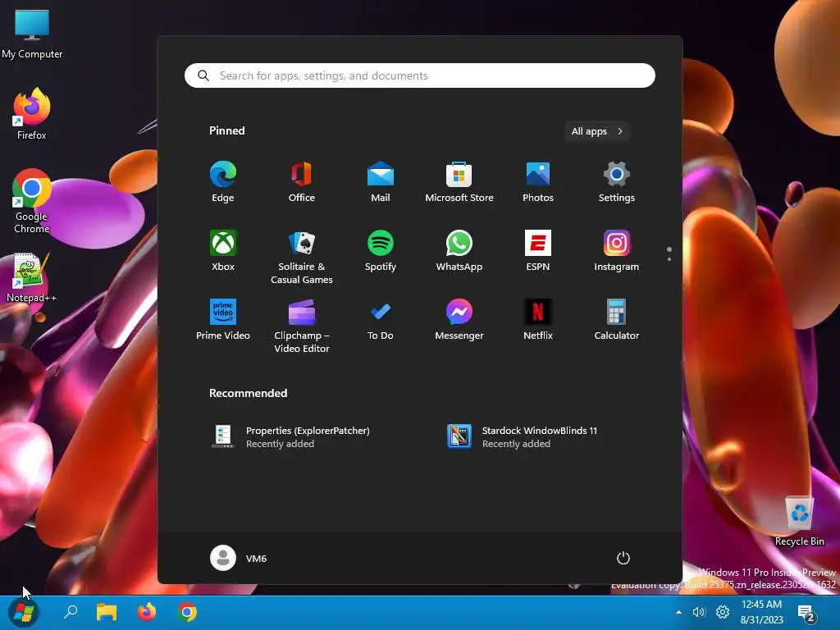
Task: Launch Firefox from the taskbar
Action: tap(147, 612)
